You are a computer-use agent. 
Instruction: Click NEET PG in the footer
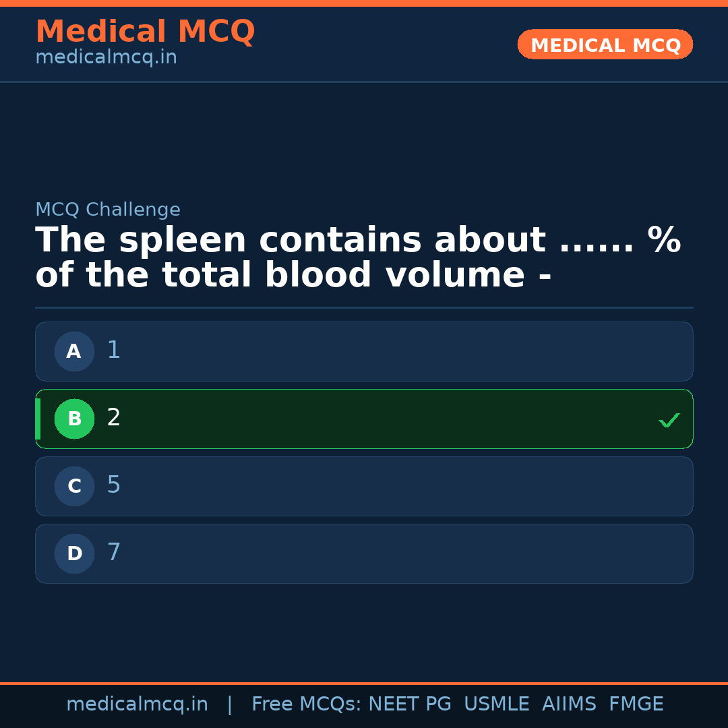410,704
